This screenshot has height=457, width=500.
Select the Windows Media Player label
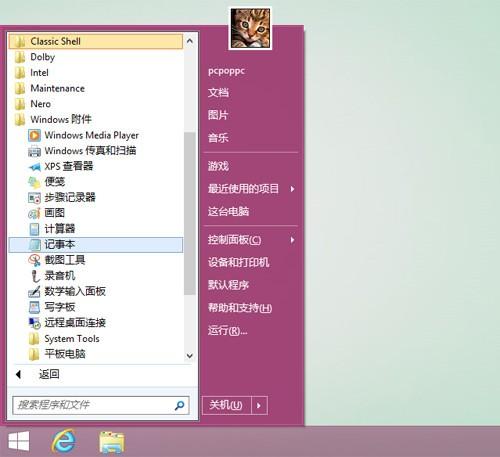tap(92, 135)
